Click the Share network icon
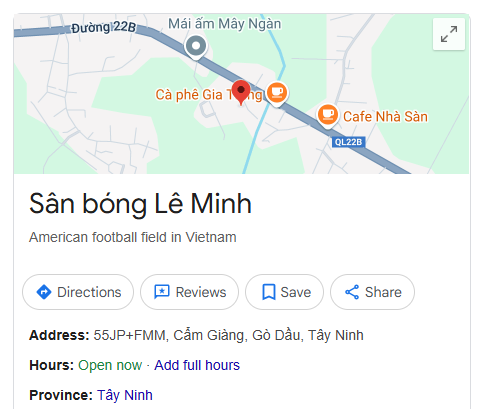This screenshot has height=409, width=478. click(352, 292)
